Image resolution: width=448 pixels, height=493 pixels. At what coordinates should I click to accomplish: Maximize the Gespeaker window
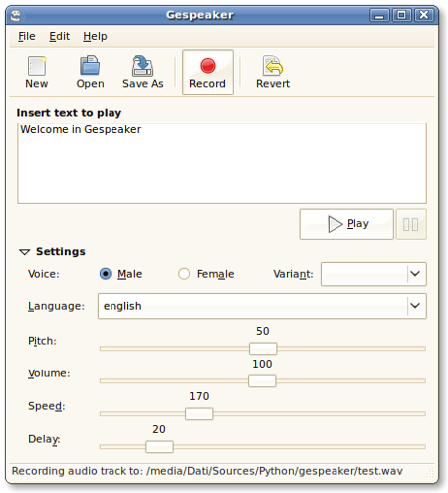[x=401, y=15]
